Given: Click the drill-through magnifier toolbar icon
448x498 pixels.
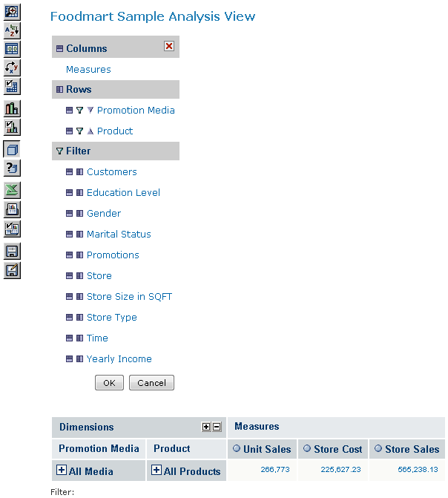Looking at the screenshot, I should (x=12, y=12).
